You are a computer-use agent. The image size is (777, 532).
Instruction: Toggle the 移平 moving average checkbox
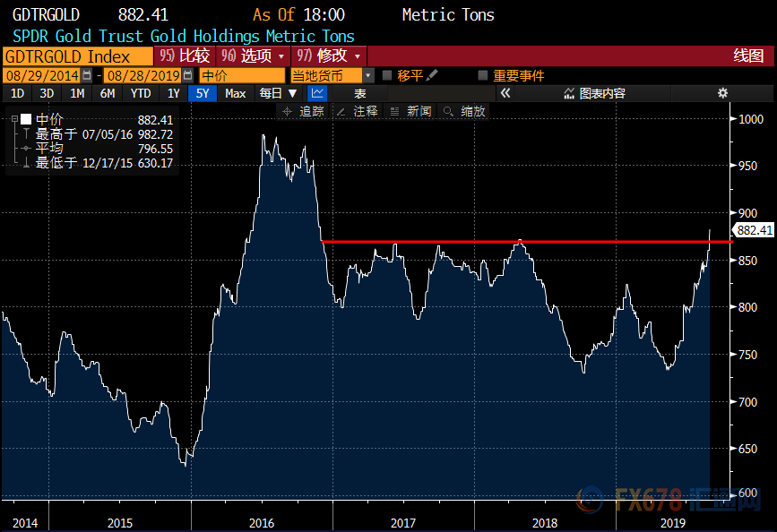coord(387,75)
